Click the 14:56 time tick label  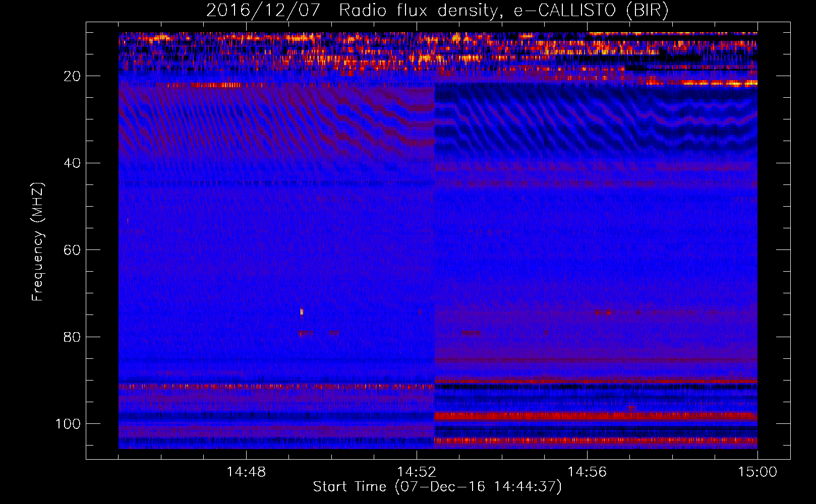pos(587,472)
